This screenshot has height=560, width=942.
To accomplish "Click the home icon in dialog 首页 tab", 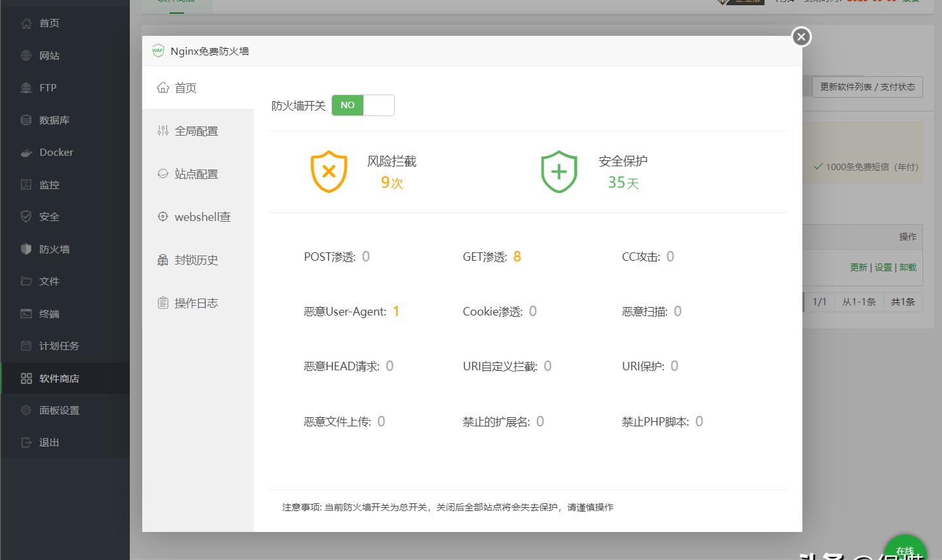I will tap(163, 87).
